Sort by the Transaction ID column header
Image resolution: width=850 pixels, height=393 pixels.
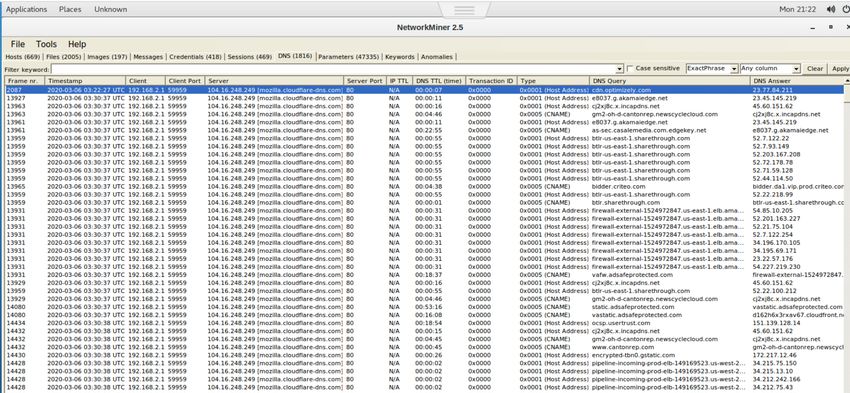491,81
